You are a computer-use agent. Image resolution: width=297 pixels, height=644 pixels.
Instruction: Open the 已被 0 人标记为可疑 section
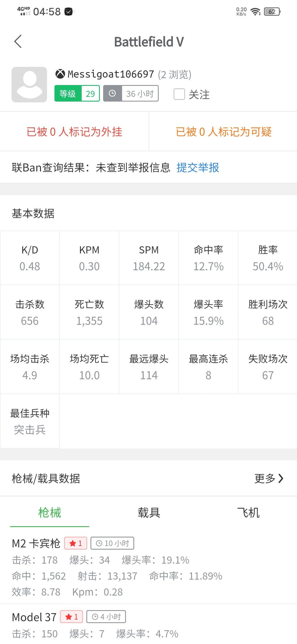(x=223, y=132)
